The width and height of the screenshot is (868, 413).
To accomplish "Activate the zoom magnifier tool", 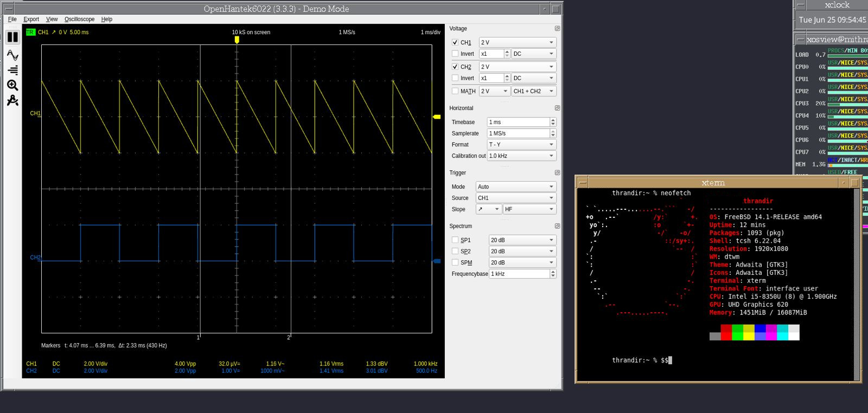I will pos(12,85).
